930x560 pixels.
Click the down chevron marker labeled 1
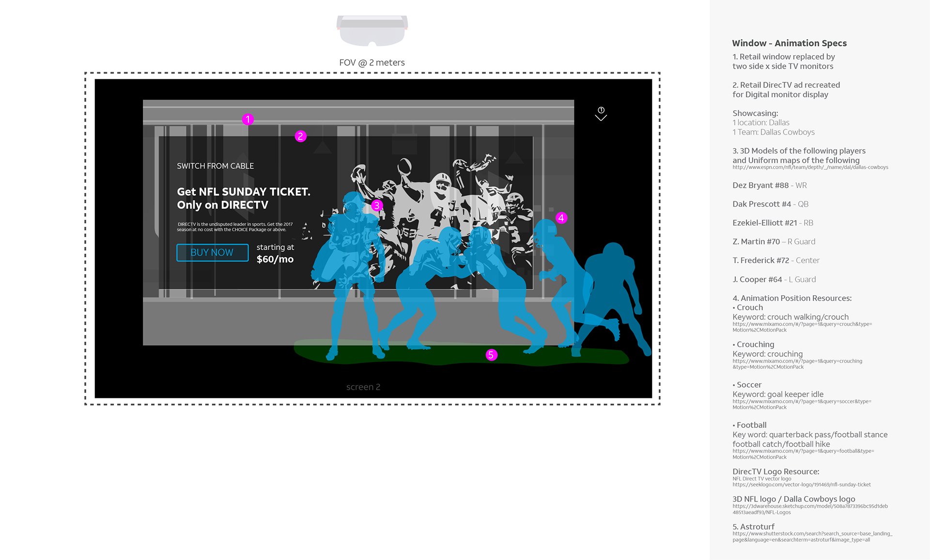601,114
